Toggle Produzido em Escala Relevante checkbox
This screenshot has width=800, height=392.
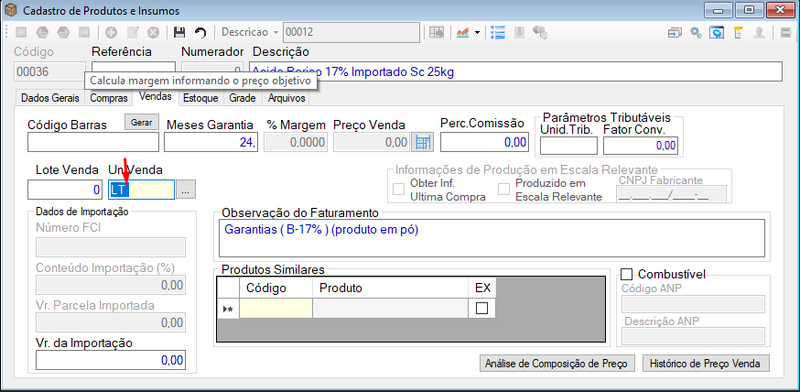[x=504, y=189]
